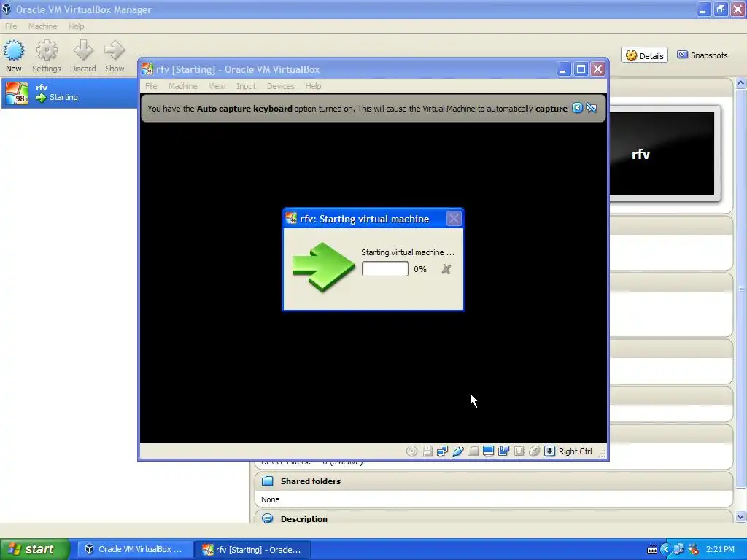Open Machine menu in VirtualBox Manager
The image size is (747, 560).
coord(42,26)
